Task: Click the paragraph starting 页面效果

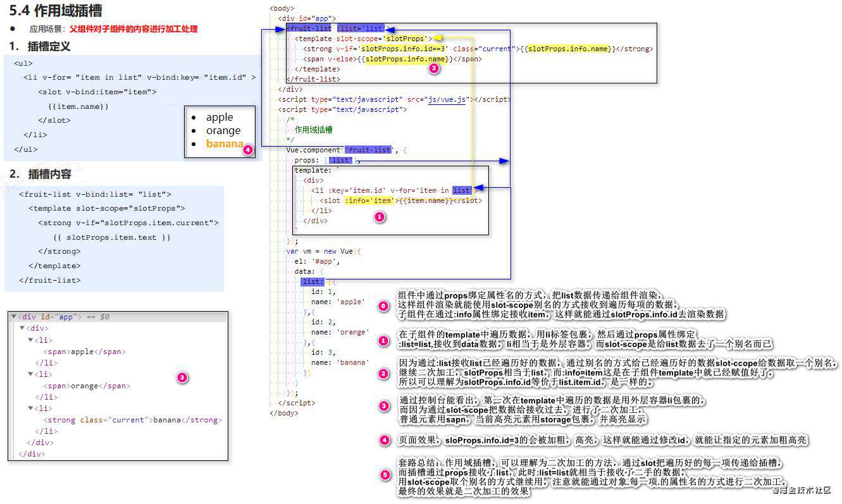Action: (x=603, y=440)
